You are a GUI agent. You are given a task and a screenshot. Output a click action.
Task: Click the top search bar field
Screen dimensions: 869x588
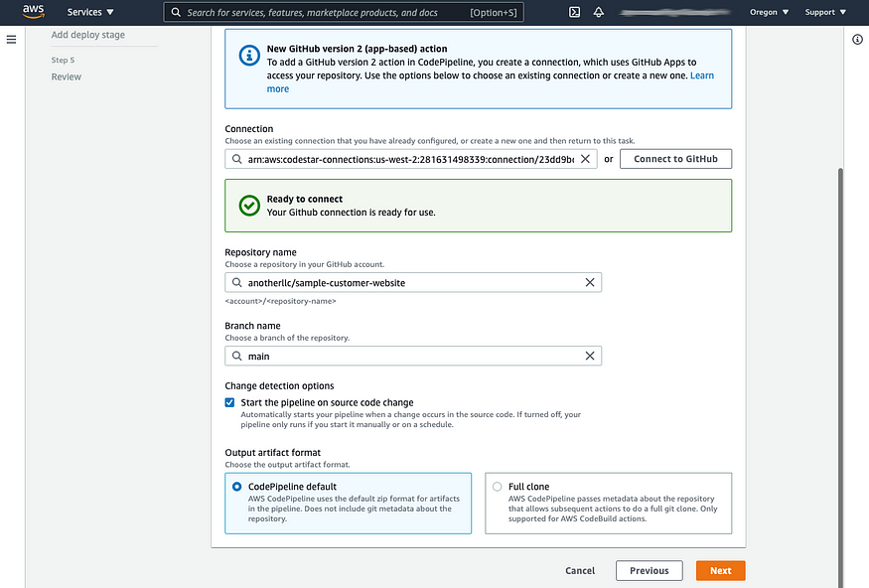click(344, 12)
